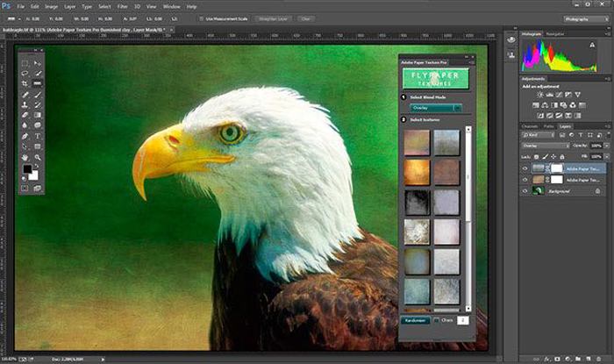Select the orange-gold texture thumbnail
614x364 pixels.
[x=418, y=172]
